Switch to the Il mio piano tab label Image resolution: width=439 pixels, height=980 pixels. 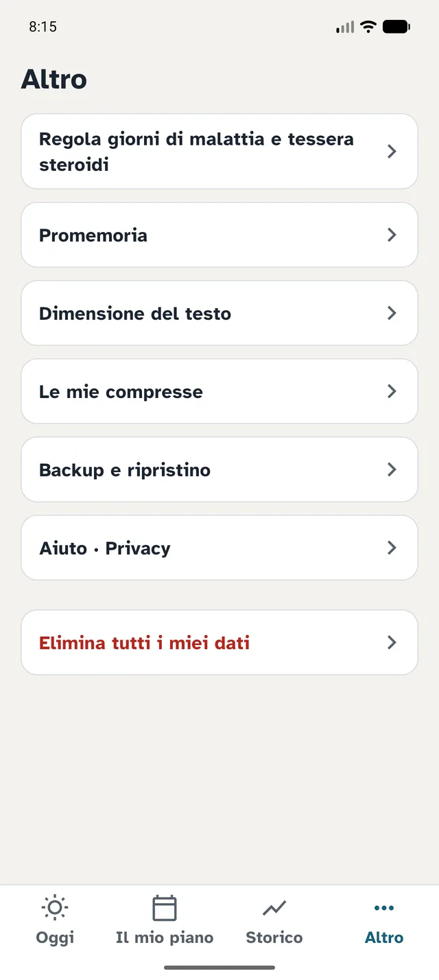(165, 937)
